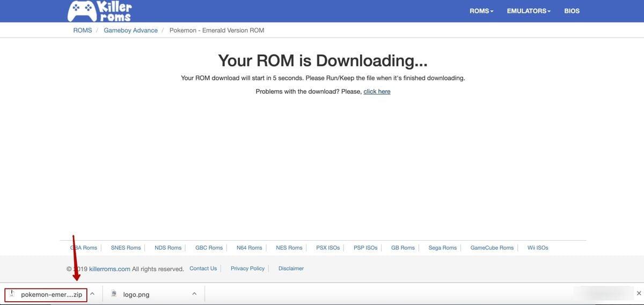Open N64 Roms footer link
This screenshot has height=305, width=644.
(x=249, y=248)
